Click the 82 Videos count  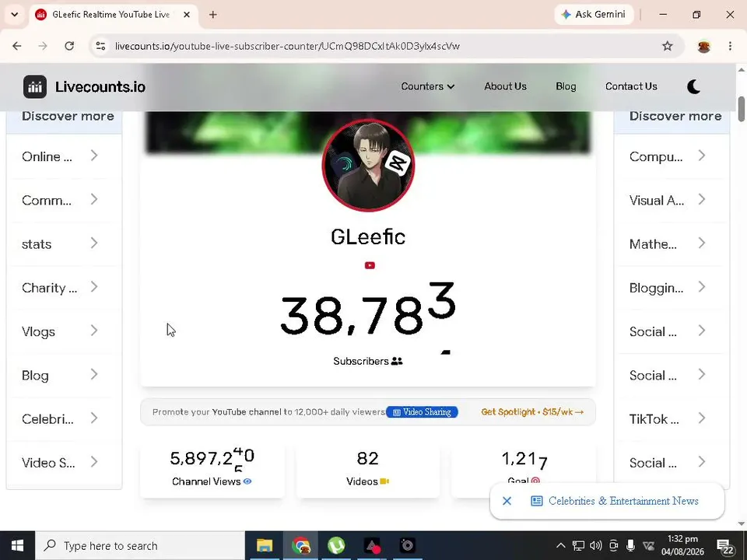click(367, 458)
